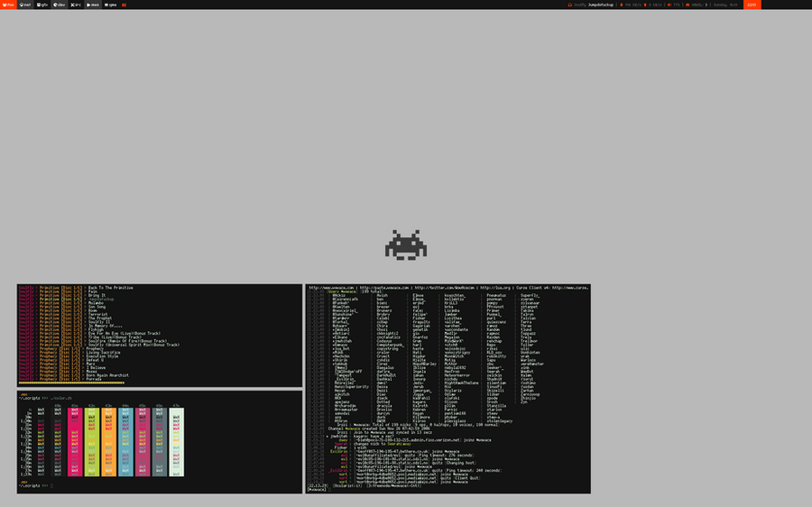This screenshot has width=812, height=507.
Task: Select track 'In Memory Of....'
Action: (x=106, y=326)
